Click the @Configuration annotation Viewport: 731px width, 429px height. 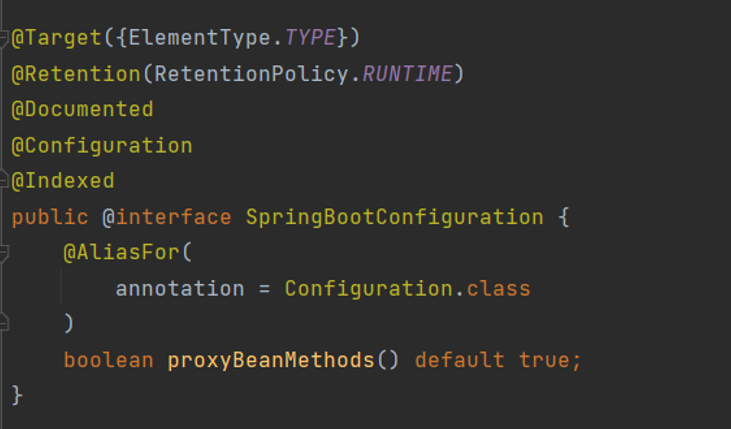(x=102, y=145)
